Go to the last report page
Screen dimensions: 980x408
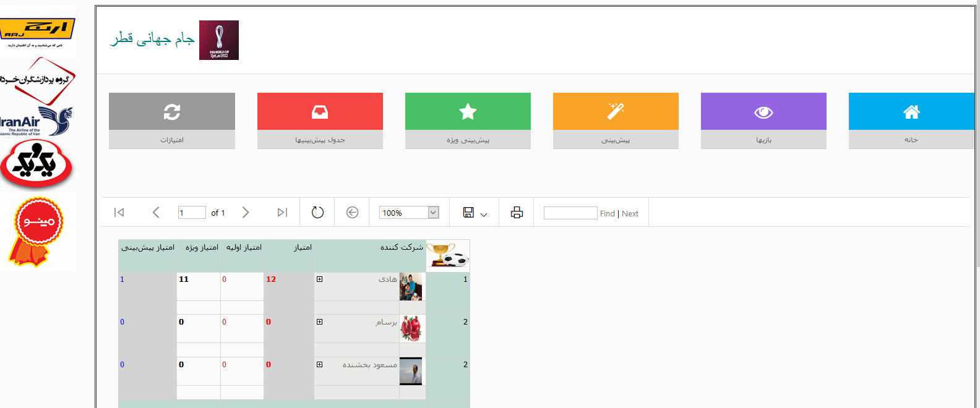pyautogui.click(x=282, y=213)
